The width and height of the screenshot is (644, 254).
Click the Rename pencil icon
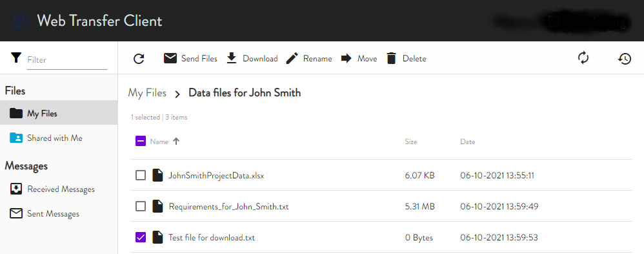click(x=292, y=58)
